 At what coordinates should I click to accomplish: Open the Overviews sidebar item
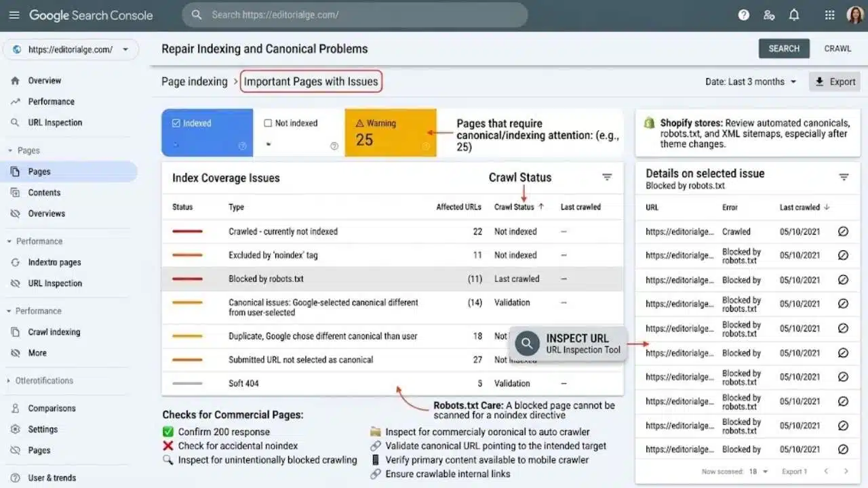47,213
